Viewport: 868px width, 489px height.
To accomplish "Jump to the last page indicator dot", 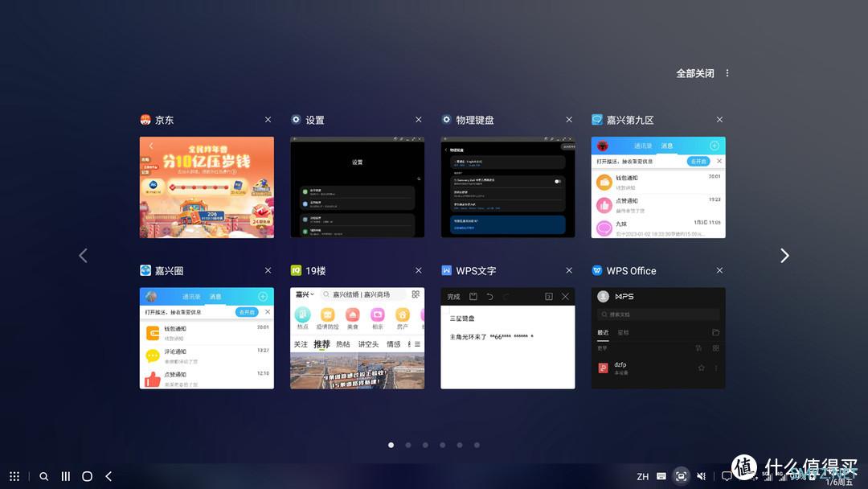I will tap(477, 445).
